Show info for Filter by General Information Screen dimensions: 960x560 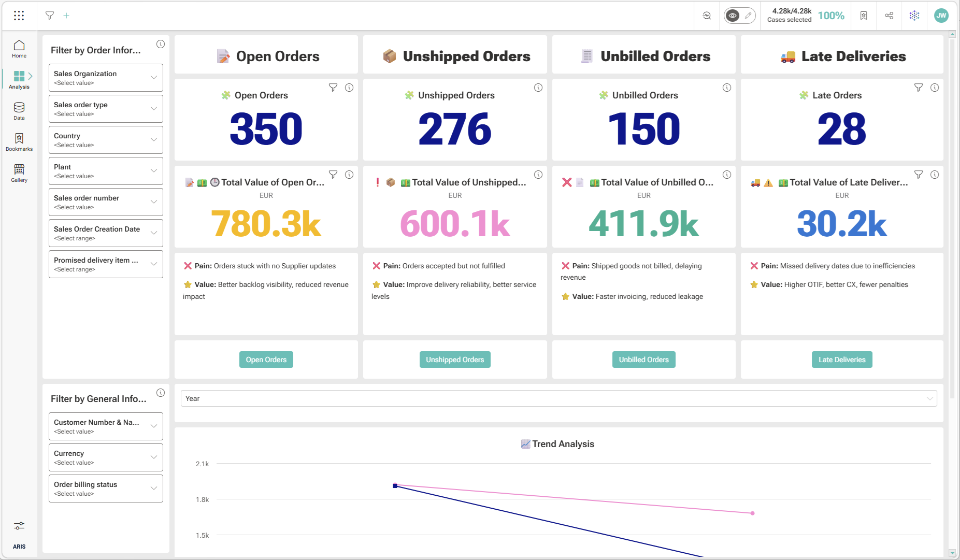(161, 393)
